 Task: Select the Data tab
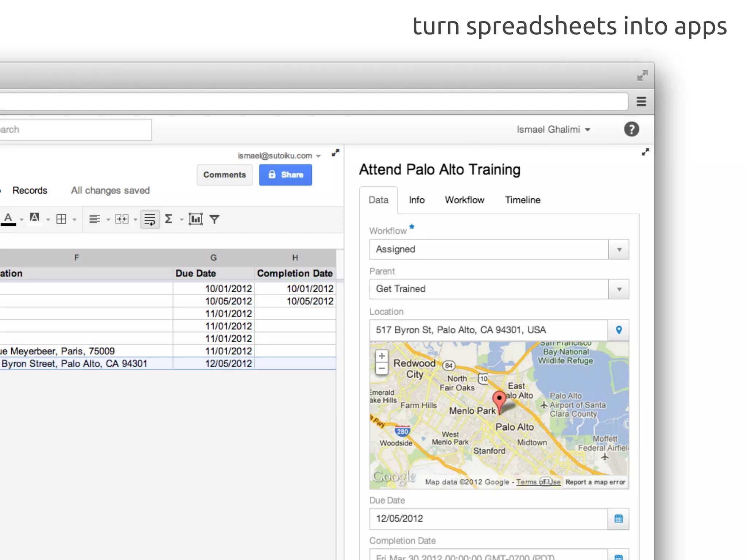click(379, 200)
